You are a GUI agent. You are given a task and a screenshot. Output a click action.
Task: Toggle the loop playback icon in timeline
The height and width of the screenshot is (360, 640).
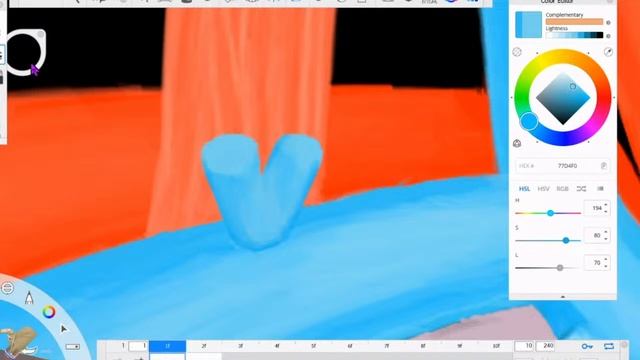(609, 346)
